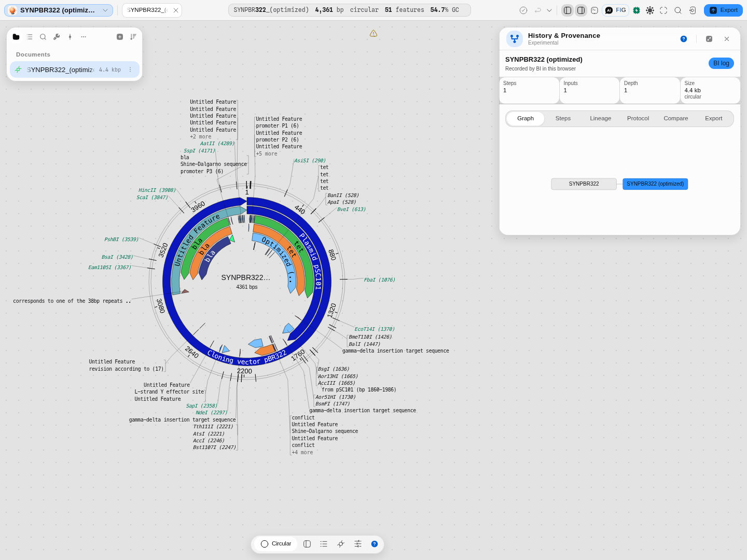Open the terminal console icon

click(x=594, y=10)
